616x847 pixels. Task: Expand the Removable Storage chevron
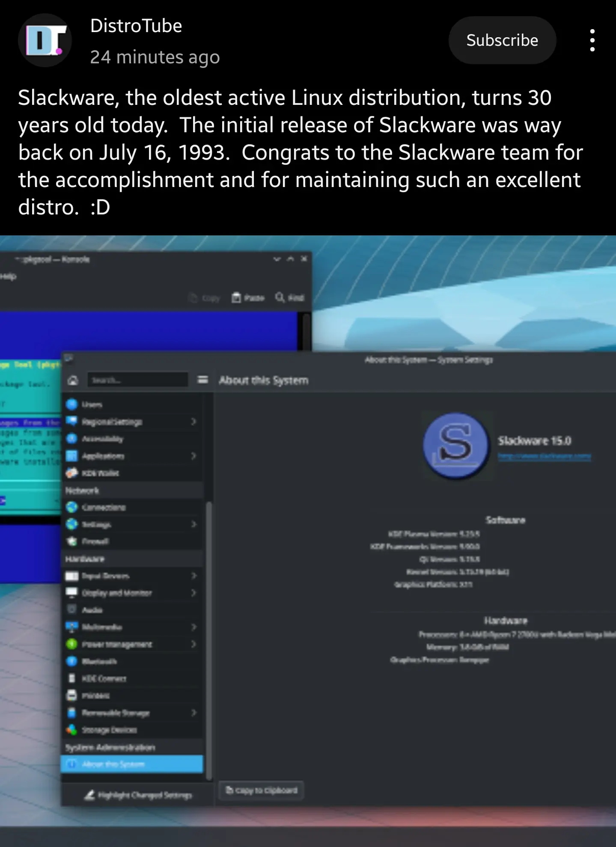[193, 713]
